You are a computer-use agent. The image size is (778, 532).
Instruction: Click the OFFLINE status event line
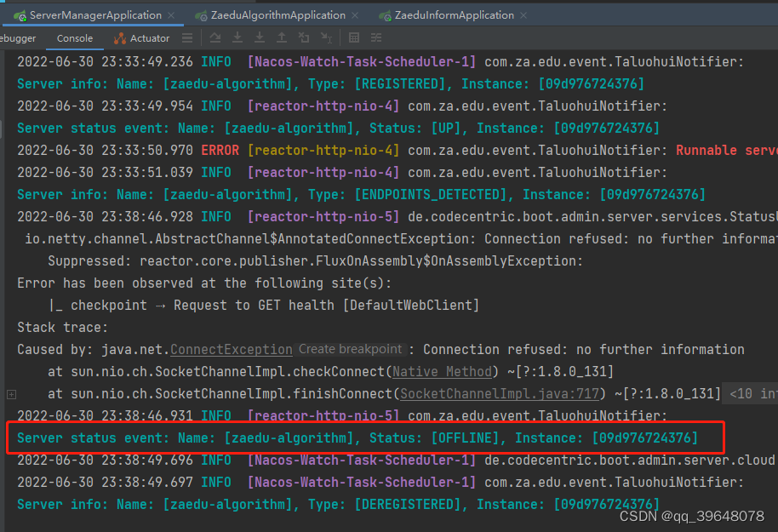point(358,438)
